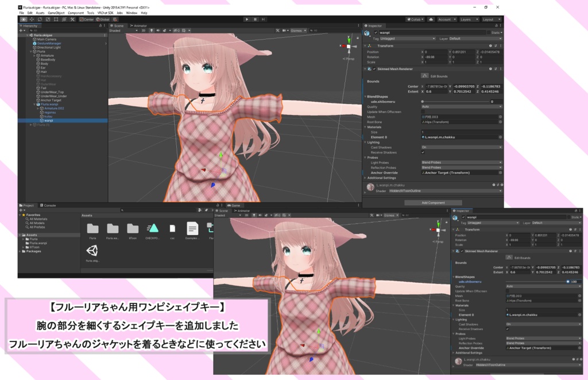The image size is (588, 380).
Task: Disable Receive Shadows in the Skinned Mesh Renderer
Action: coord(423,152)
